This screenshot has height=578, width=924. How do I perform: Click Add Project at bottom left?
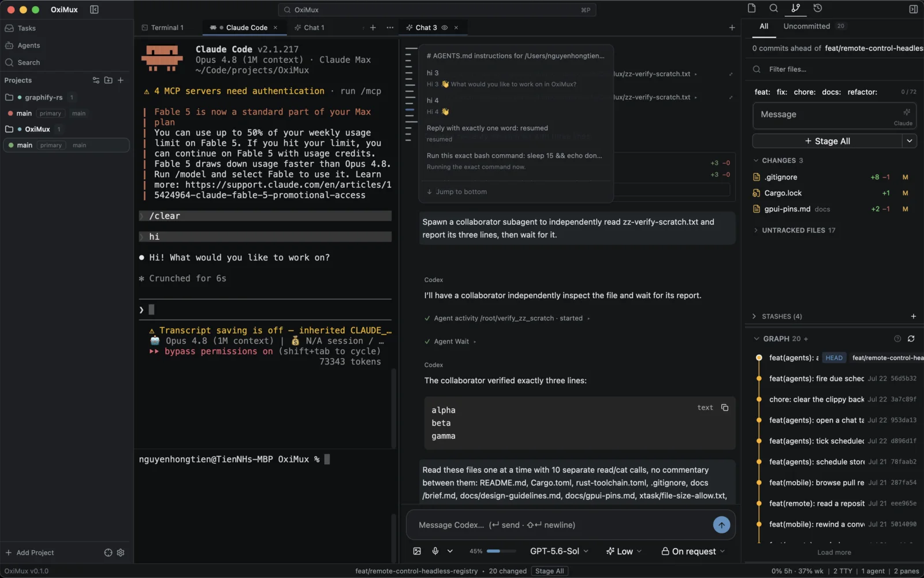click(x=30, y=553)
